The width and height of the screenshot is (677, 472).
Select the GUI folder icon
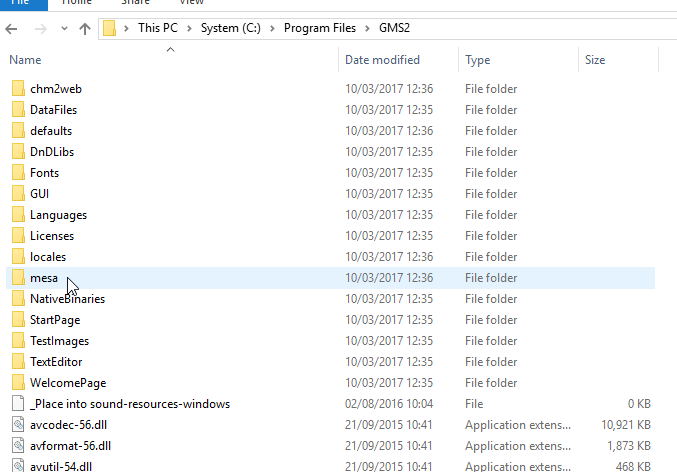coord(18,193)
